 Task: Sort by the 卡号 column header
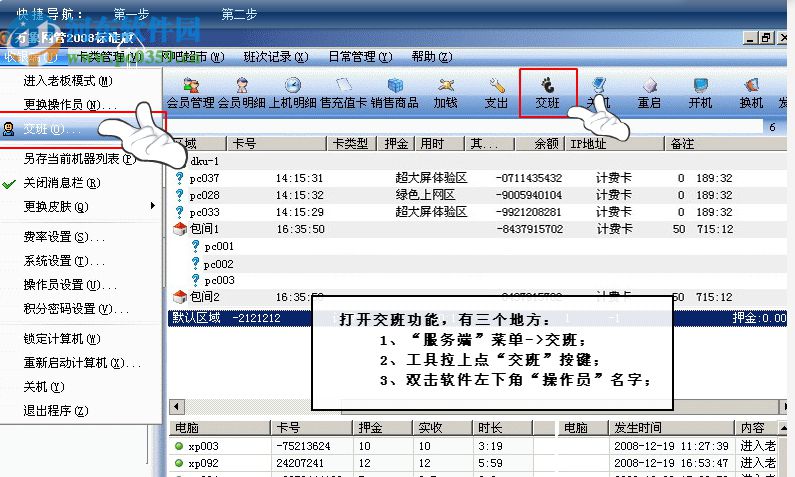276,144
